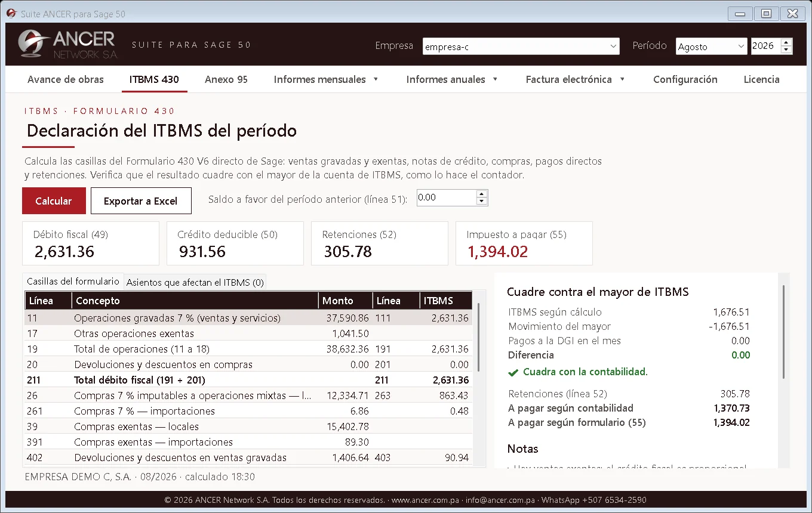Increase the saldo a favor value by one step
The height and width of the screenshot is (513, 812).
coord(482,194)
